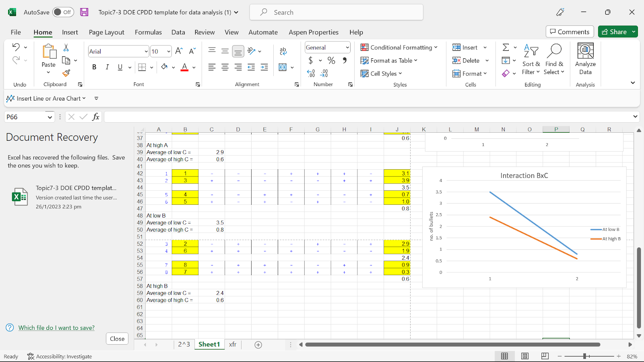Apply Italic formatting
The image size is (644, 362).
pyautogui.click(x=107, y=67)
